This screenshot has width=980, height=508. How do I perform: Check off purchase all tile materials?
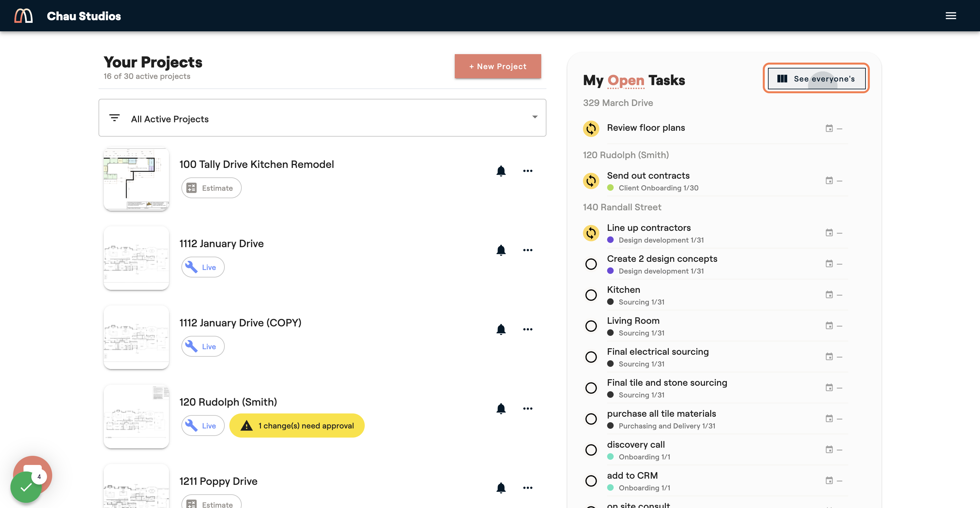[x=591, y=419]
